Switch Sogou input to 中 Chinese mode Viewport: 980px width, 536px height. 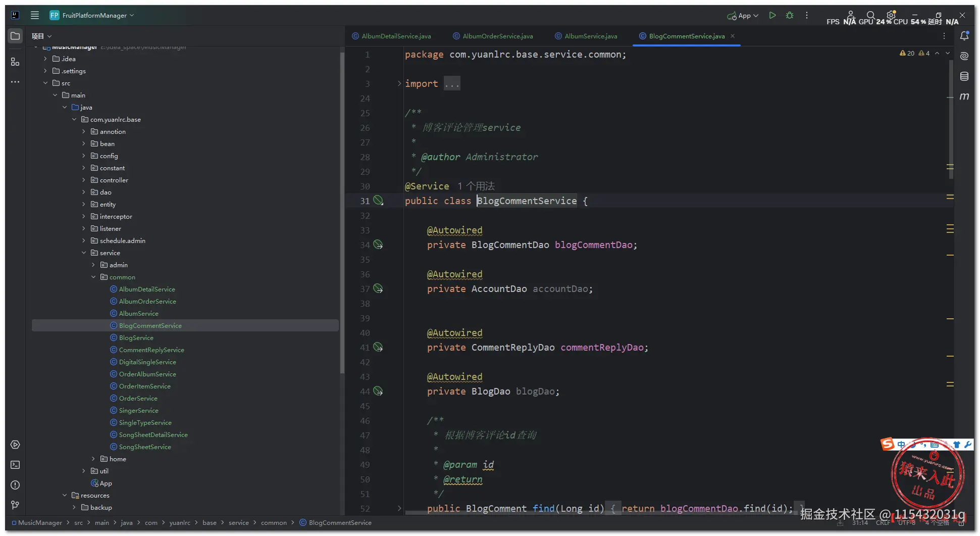coord(901,445)
